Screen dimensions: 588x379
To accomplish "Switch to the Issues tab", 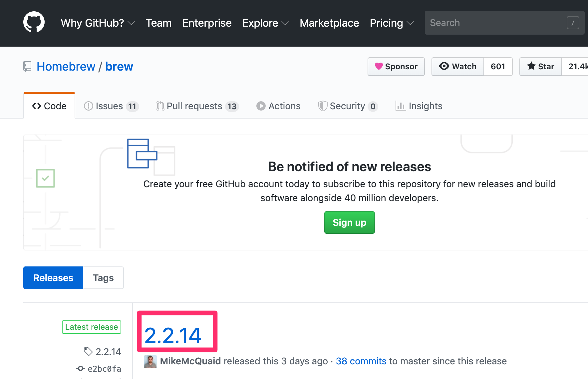I will pos(111,106).
